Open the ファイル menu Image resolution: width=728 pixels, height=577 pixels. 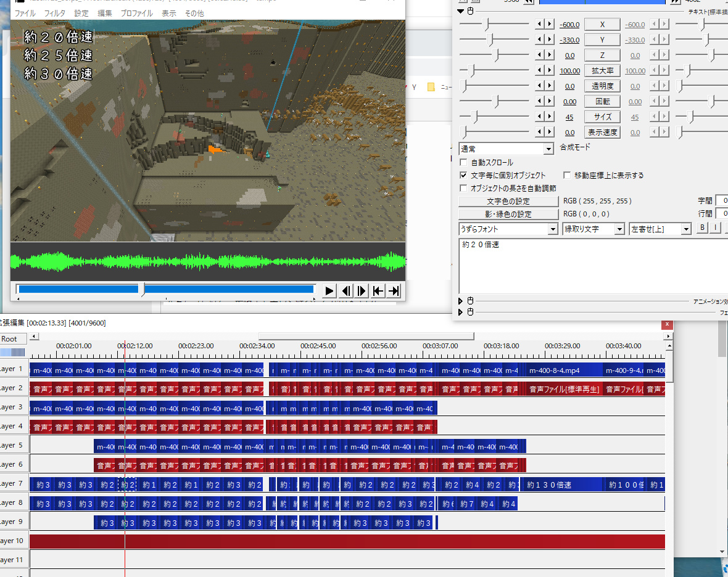point(25,14)
